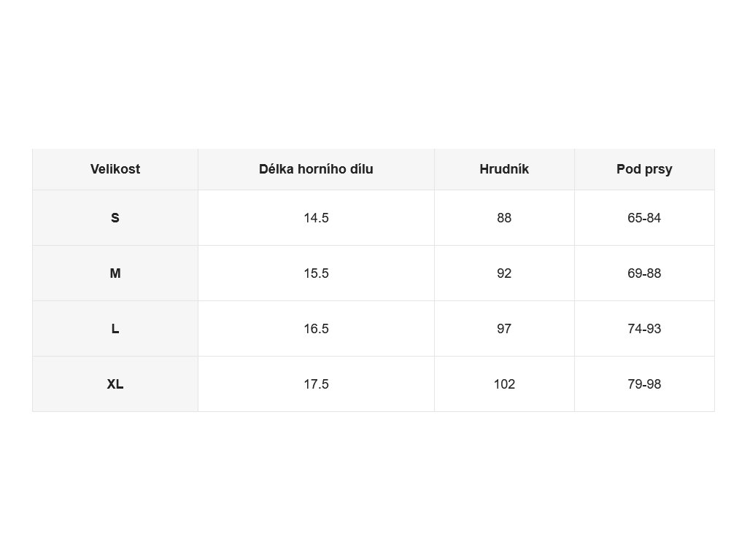Select the 16.5 length cell

[316, 329]
